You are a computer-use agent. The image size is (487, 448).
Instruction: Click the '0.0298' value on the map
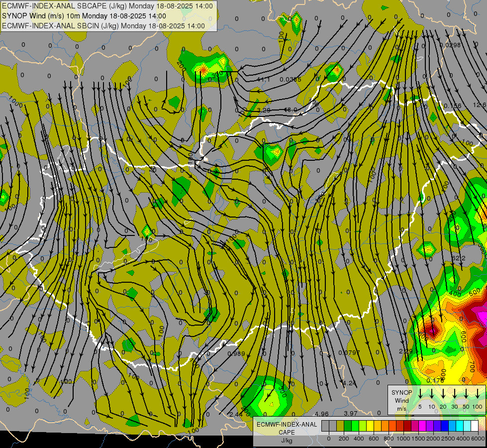[x=450, y=45]
